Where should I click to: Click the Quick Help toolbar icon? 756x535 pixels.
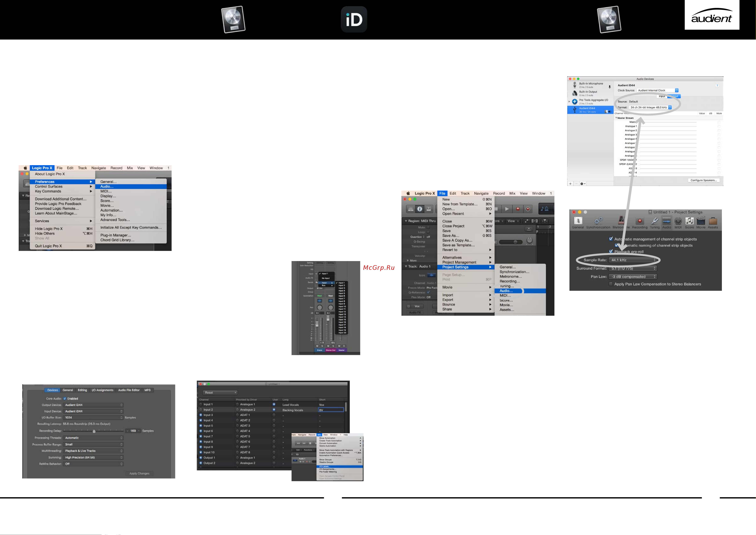pyautogui.click(x=428, y=209)
